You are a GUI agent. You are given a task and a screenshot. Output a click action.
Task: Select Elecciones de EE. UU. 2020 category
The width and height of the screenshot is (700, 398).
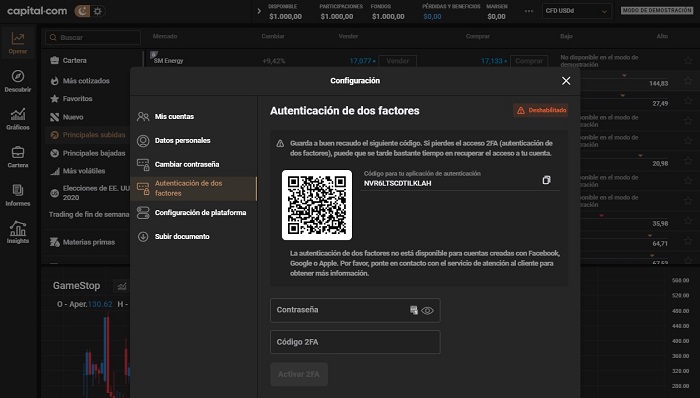pos(89,193)
